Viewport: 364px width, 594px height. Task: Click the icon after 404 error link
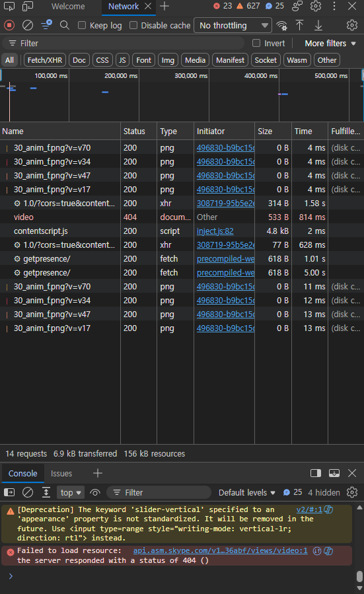(x=317, y=551)
